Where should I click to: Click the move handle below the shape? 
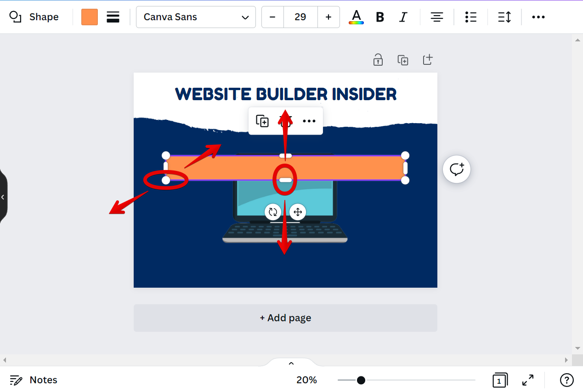coord(298,212)
